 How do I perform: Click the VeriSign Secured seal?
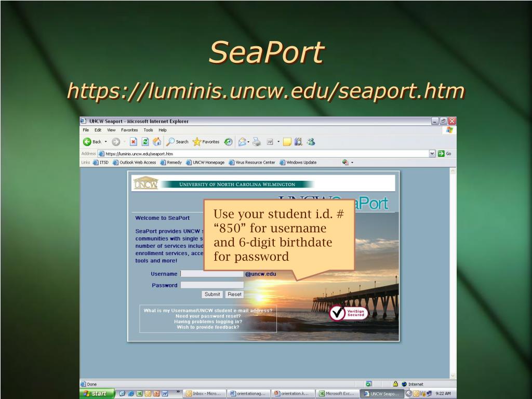pyautogui.click(x=349, y=313)
